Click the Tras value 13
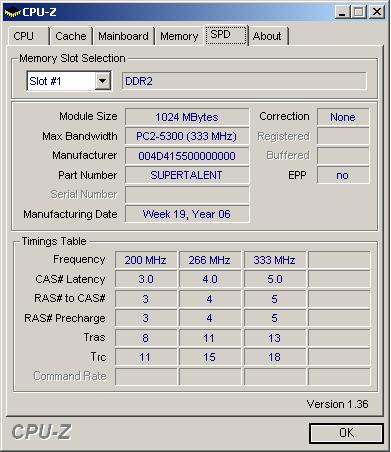The height and width of the screenshot is (452, 391). (274, 338)
